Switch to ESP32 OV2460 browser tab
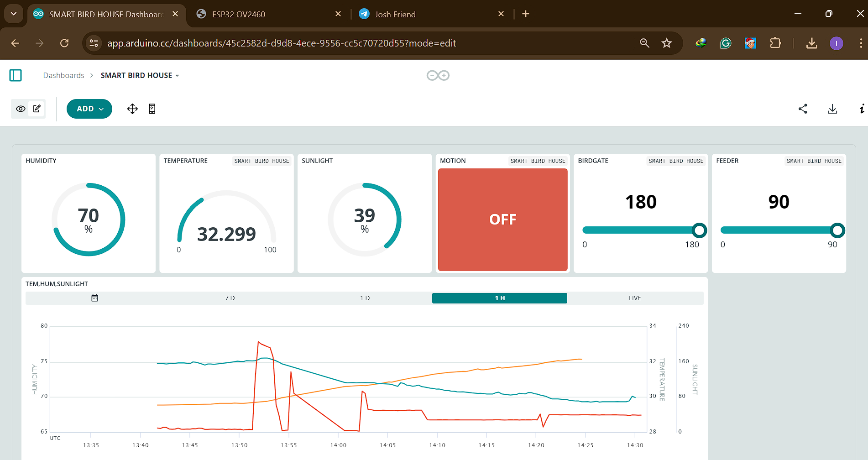 point(269,14)
